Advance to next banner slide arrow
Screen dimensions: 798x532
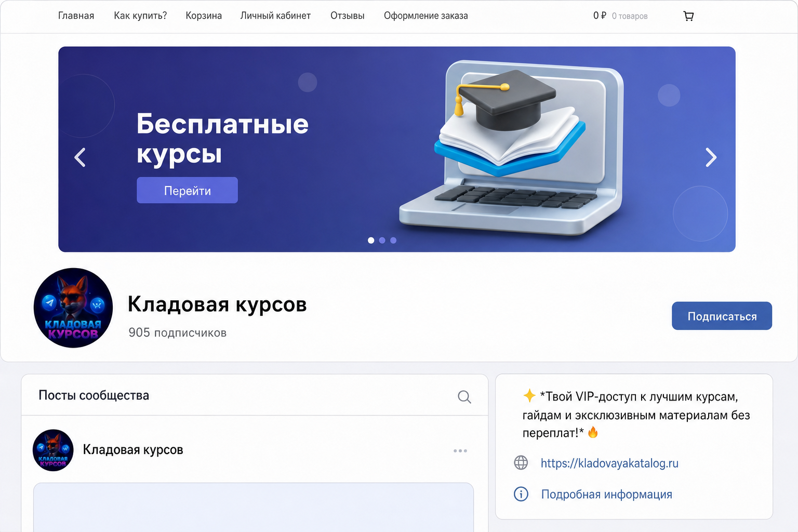(x=711, y=157)
